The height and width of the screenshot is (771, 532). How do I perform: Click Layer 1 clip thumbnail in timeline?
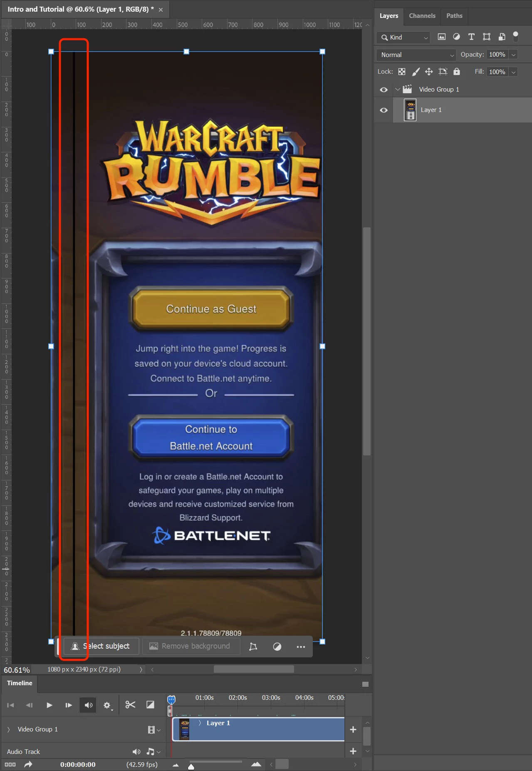click(x=184, y=729)
